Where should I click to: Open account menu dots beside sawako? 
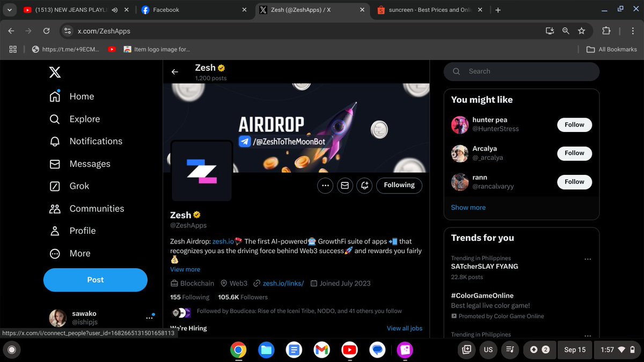point(149,317)
